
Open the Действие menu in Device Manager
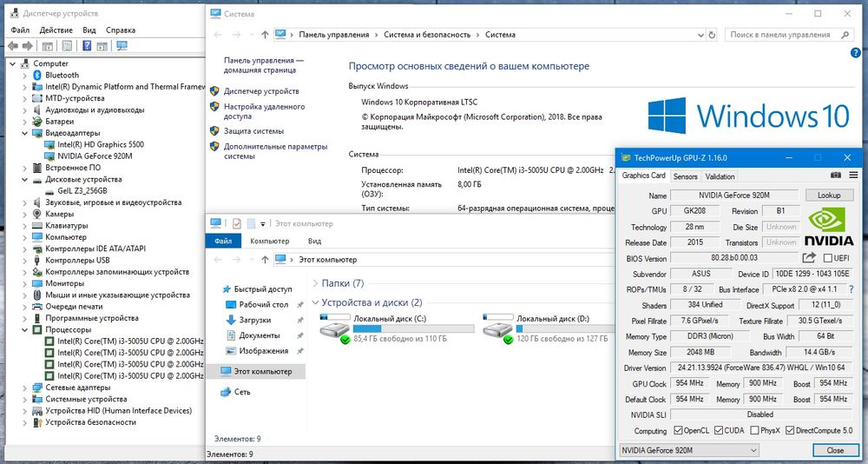tap(56, 30)
